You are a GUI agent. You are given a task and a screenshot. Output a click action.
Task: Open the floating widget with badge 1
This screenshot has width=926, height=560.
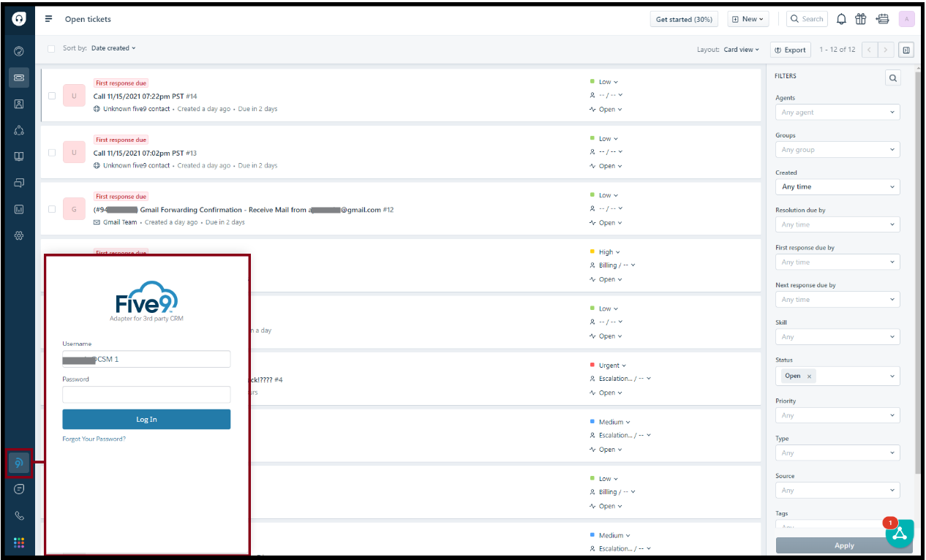(900, 533)
